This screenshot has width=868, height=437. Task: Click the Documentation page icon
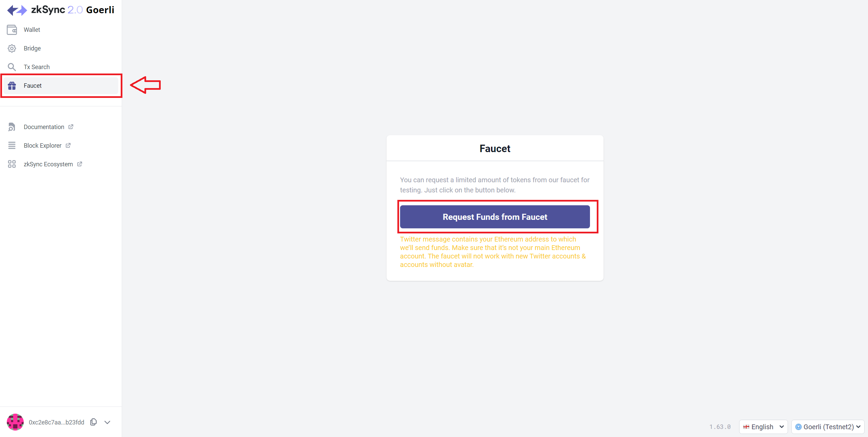[12, 127]
